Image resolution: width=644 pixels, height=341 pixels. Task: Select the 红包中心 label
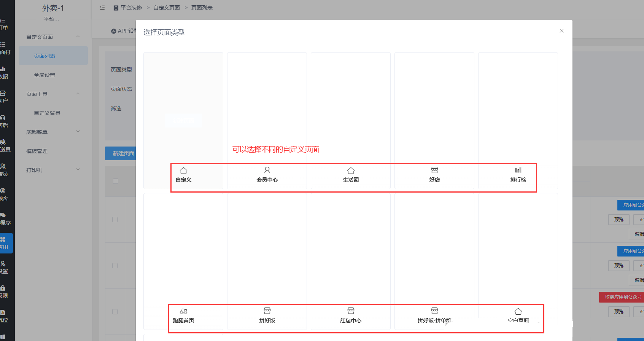[351, 320]
